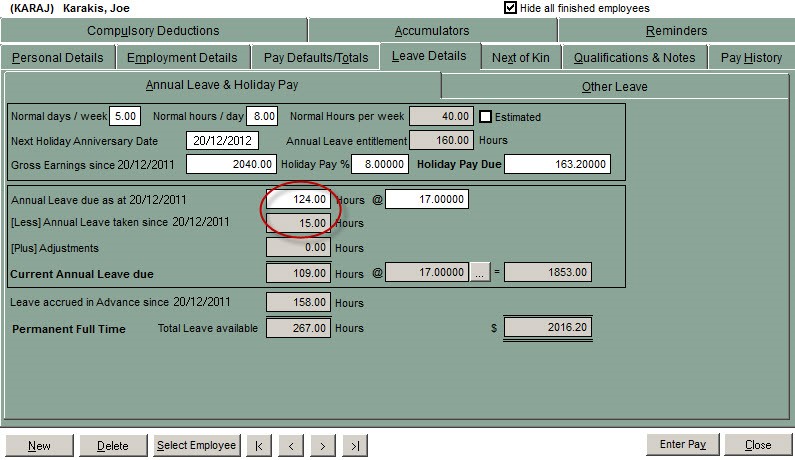
Task: Enable the Estimated hours checkbox
Action: [x=487, y=117]
